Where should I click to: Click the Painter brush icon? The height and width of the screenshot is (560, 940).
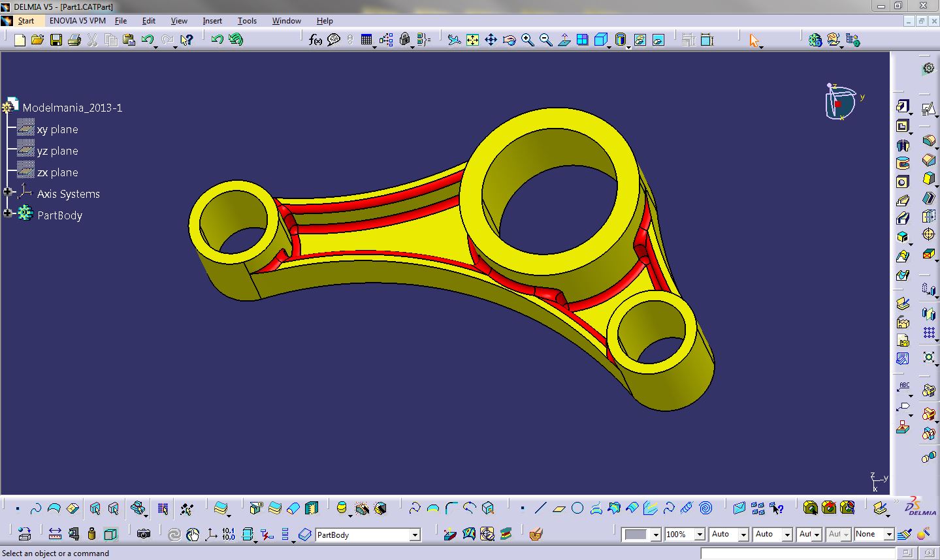pos(905,534)
